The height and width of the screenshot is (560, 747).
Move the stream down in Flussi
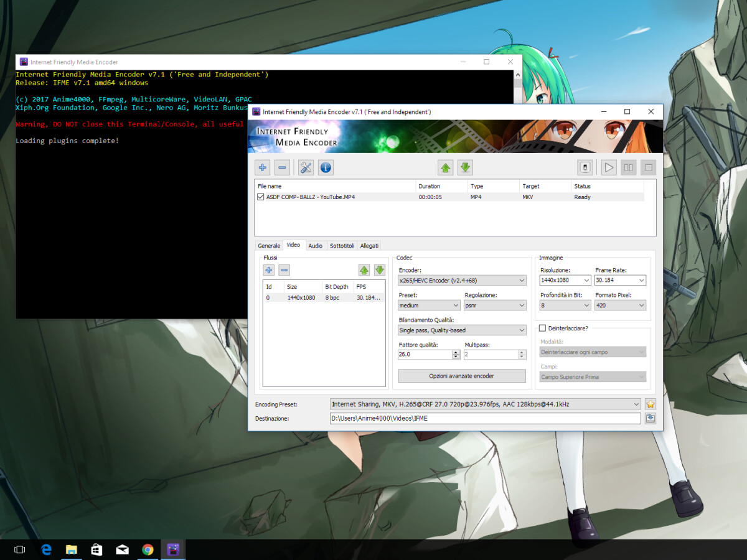(x=380, y=270)
